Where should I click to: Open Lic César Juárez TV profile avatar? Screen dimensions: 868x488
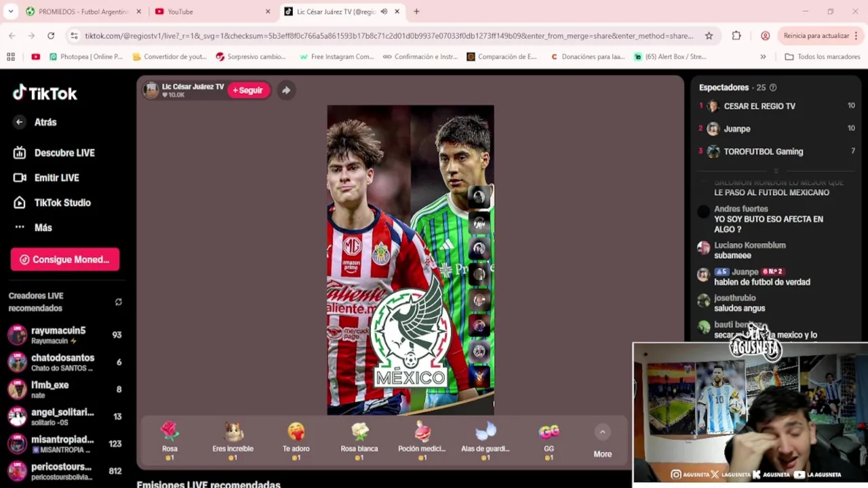[x=151, y=90]
